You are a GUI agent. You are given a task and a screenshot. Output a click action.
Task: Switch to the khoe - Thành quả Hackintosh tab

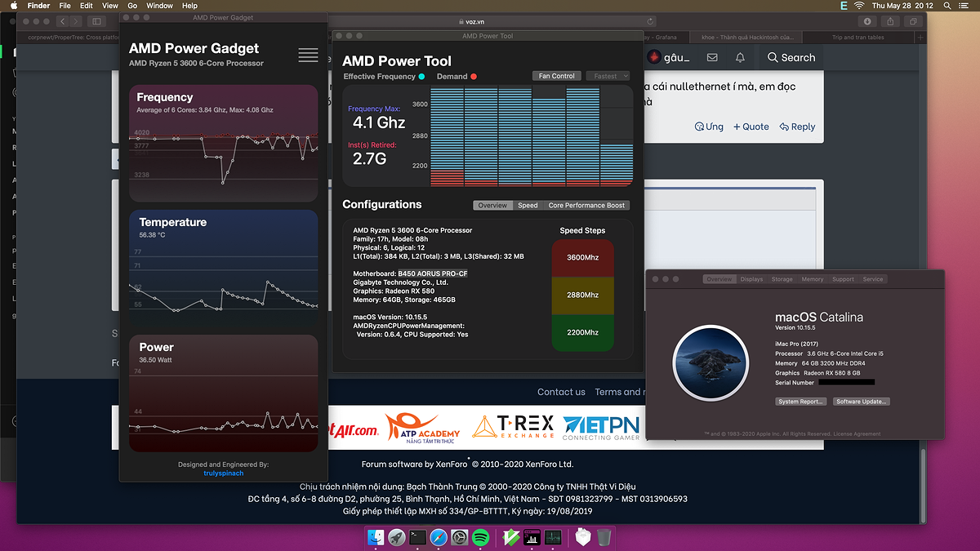point(747,38)
